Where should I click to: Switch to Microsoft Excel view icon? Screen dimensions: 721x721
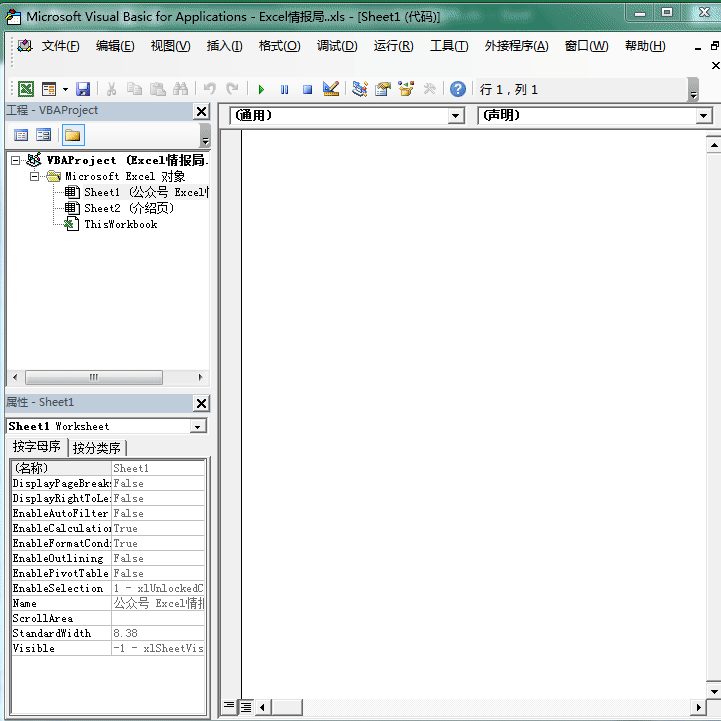click(26, 89)
